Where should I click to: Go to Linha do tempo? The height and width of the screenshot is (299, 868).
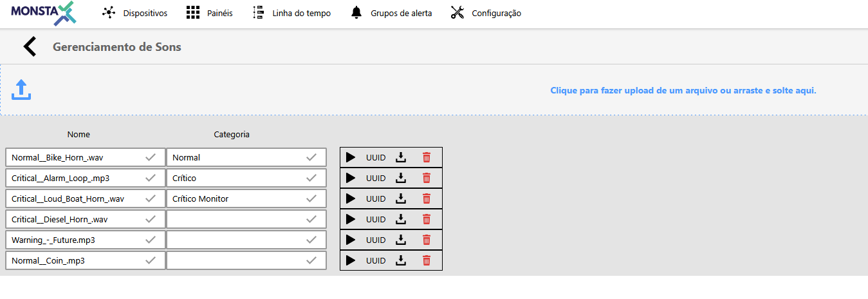pyautogui.click(x=291, y=13)
